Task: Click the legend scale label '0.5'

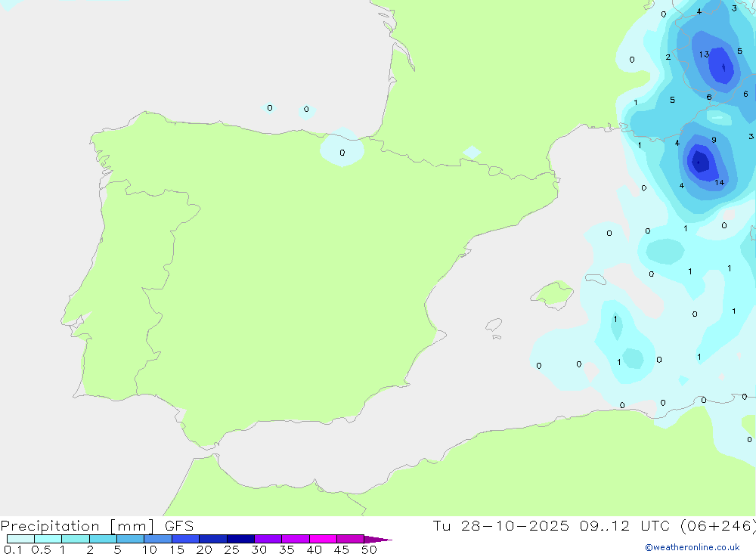Action: 41,549
